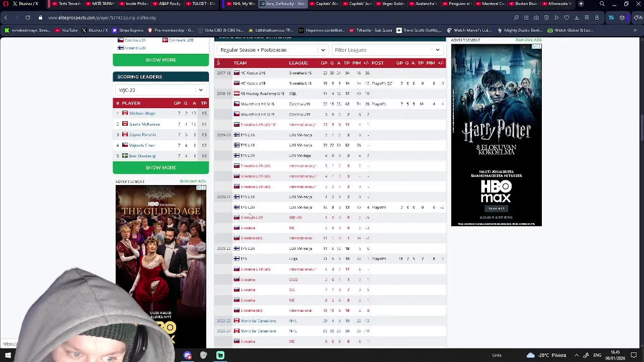This screenshot has height=362, width=644.
Task: Open the HC Kosice U16 team link
Action: coord(253,73)
